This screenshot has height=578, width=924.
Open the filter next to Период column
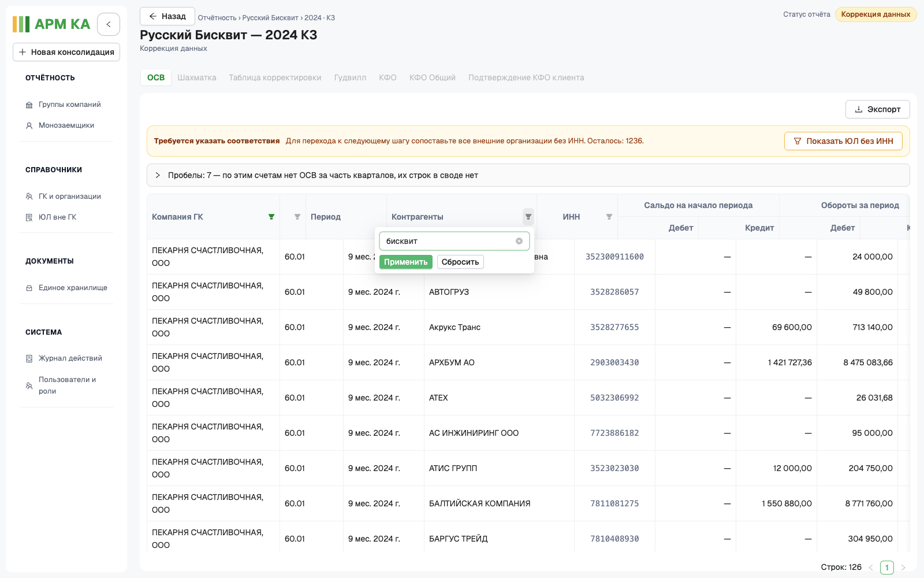click(x=297, y=217)
